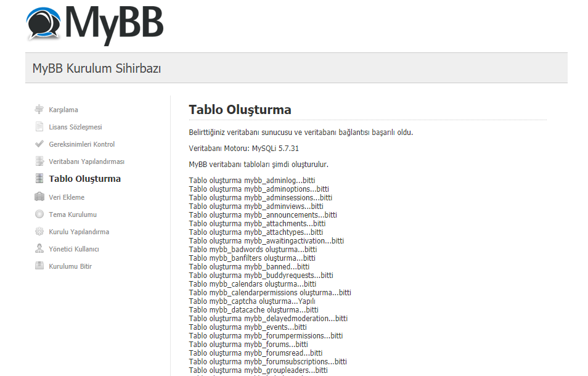
Task: Click the mybb_forumsubscriptions table line
Action: point(267,361)
